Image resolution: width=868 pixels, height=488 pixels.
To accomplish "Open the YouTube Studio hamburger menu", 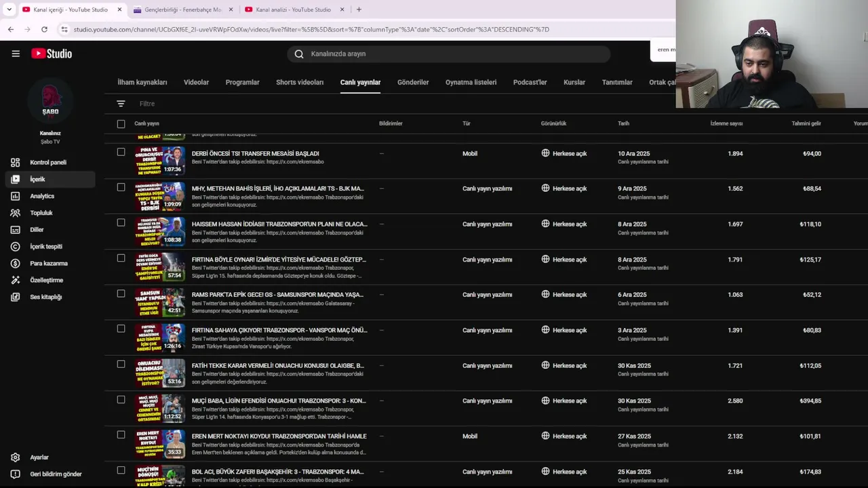I will [x=16, y=54].
